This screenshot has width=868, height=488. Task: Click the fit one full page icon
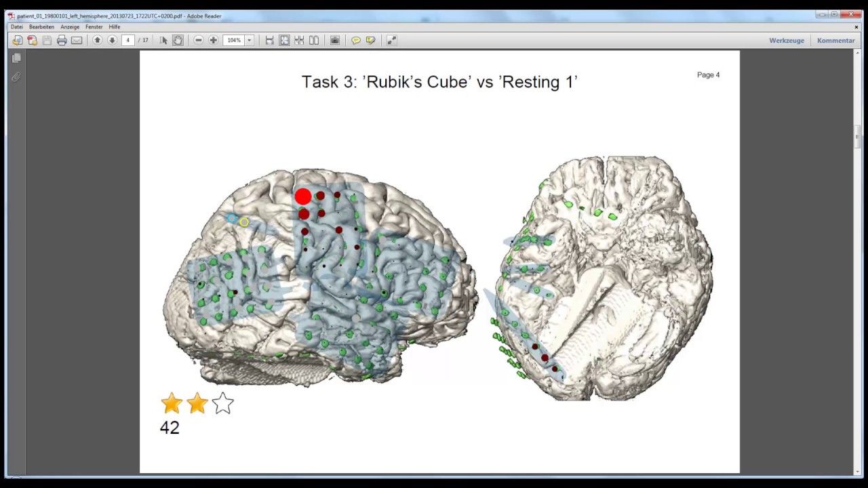(x=284, y=41)
